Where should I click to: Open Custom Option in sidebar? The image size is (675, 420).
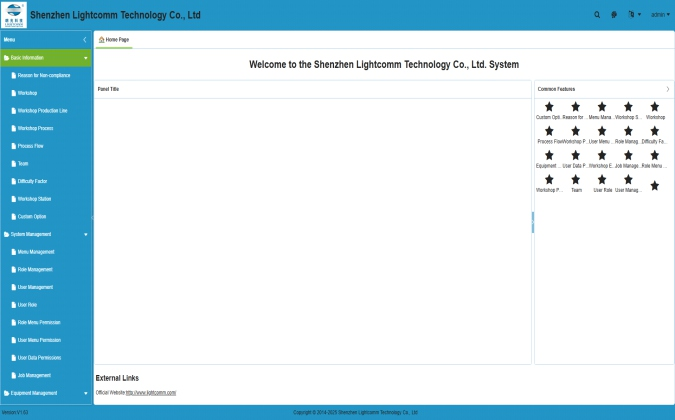click(x=46, y=216)
